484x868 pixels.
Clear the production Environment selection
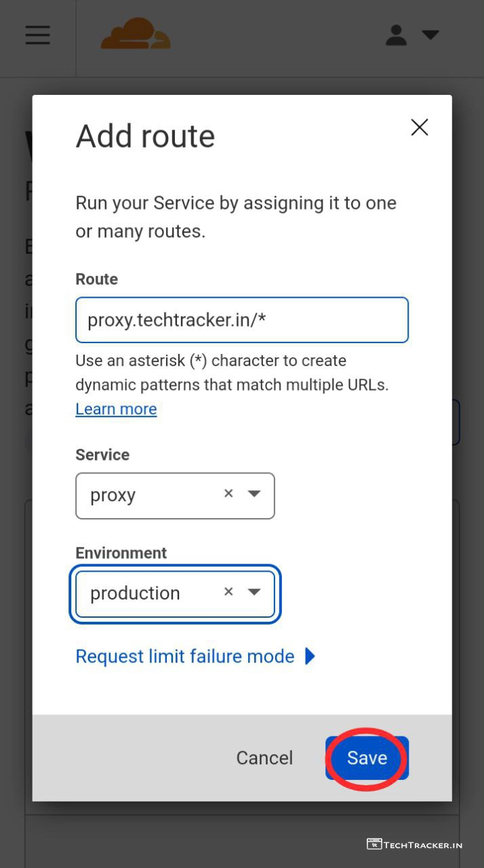[x=228, y=592]
